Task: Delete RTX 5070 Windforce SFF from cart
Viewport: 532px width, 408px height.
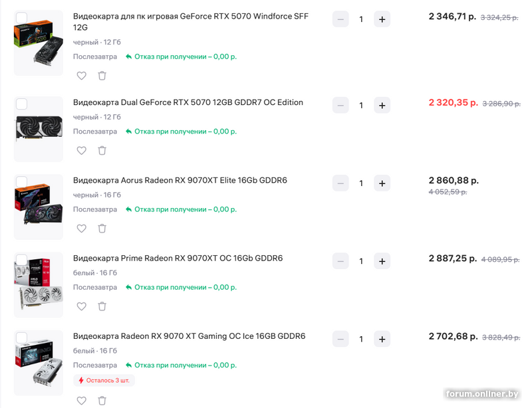Action: [x=102, y=76]
